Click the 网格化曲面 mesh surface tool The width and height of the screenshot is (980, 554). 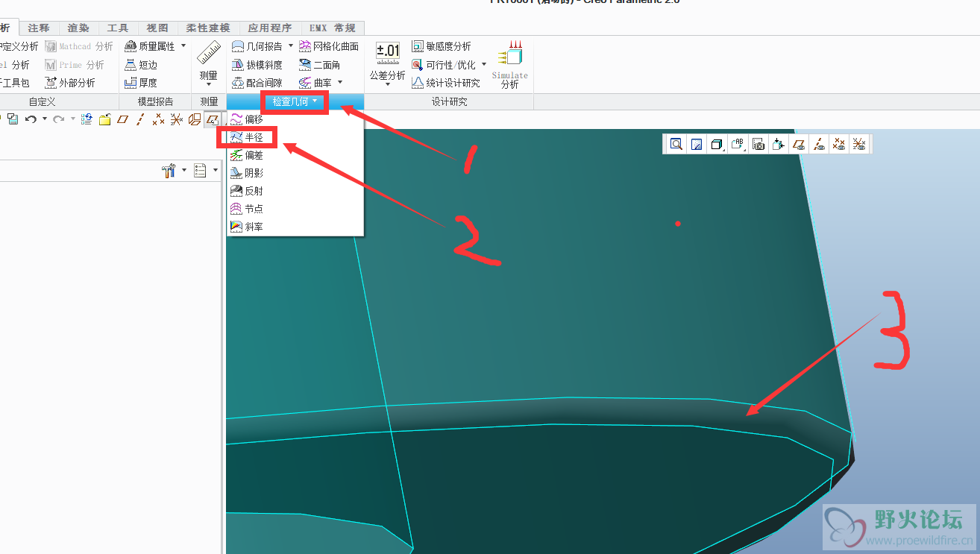329,46
